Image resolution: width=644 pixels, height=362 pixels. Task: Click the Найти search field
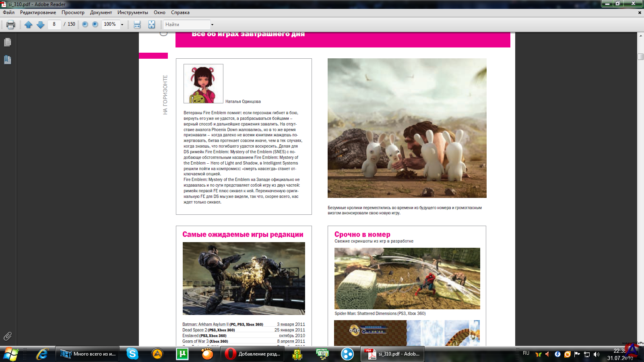[187, 25]
